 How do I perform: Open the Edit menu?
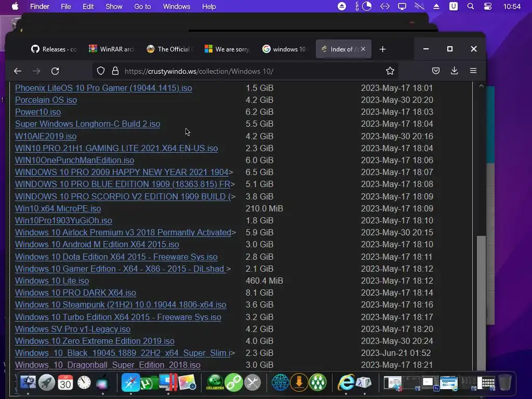tap(88, 6)
